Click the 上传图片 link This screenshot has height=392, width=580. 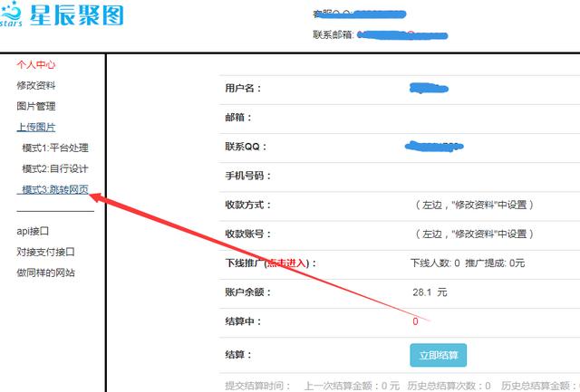point(36,127)
